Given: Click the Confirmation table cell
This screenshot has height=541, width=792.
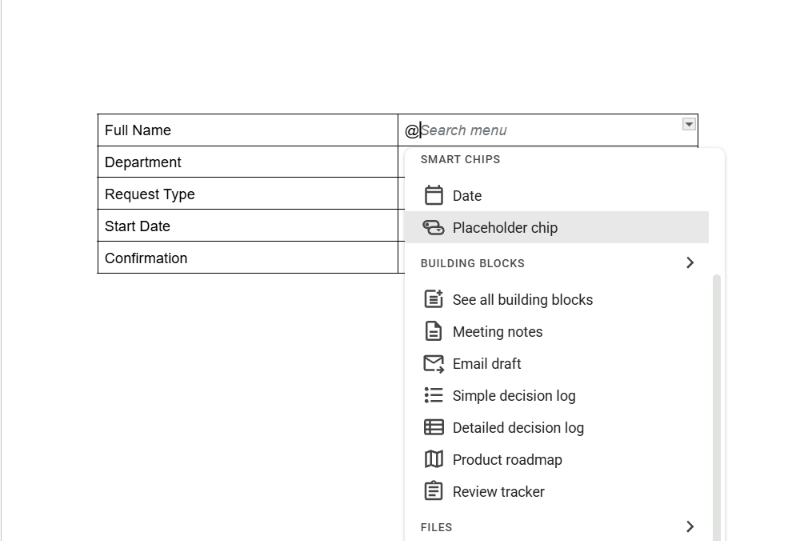Looking at the screenshot, I should pos(248,258).
